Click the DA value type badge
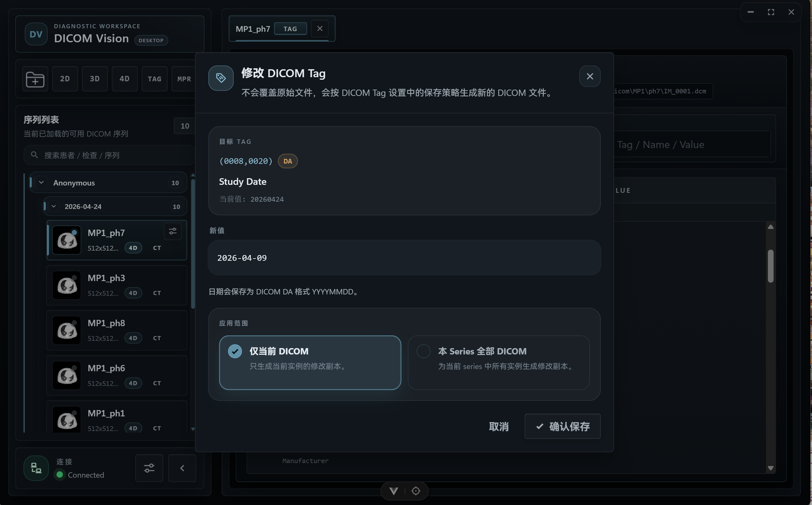This screenshot has width=812, height=505. [x=287, y=161]
